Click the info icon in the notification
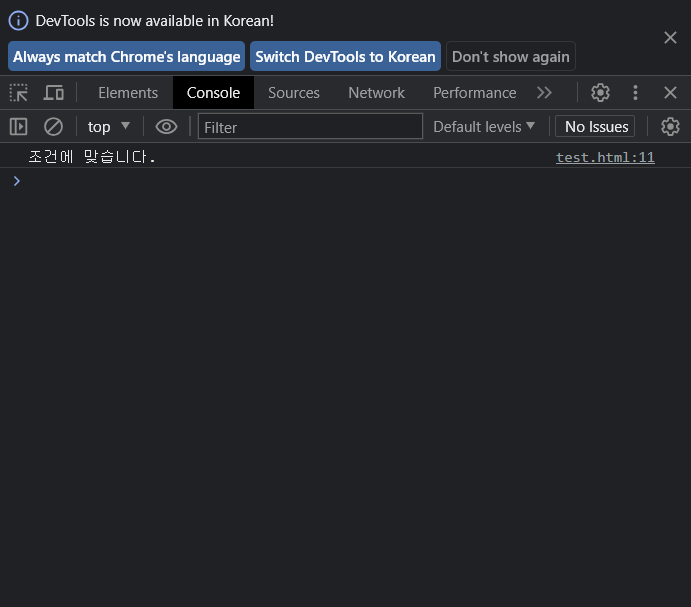 click(19, 21)
